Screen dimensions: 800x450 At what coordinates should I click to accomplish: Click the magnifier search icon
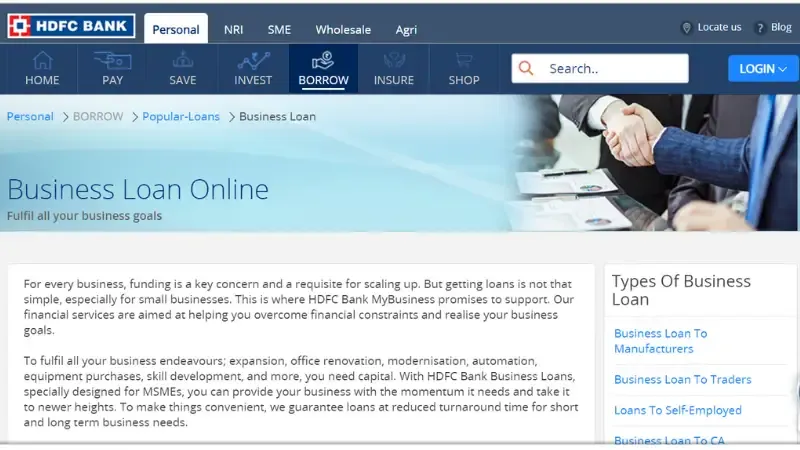pos(526,68)
